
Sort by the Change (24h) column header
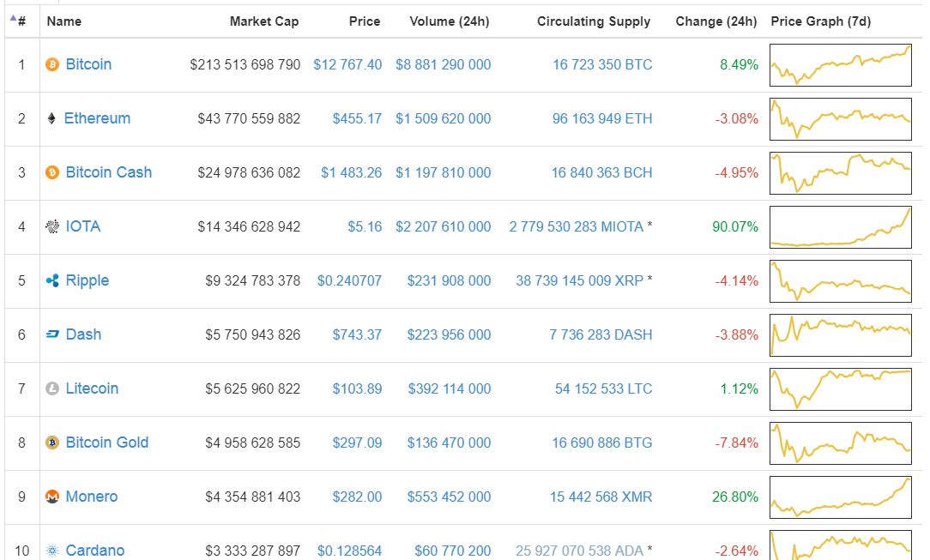[x=716, y=21]
